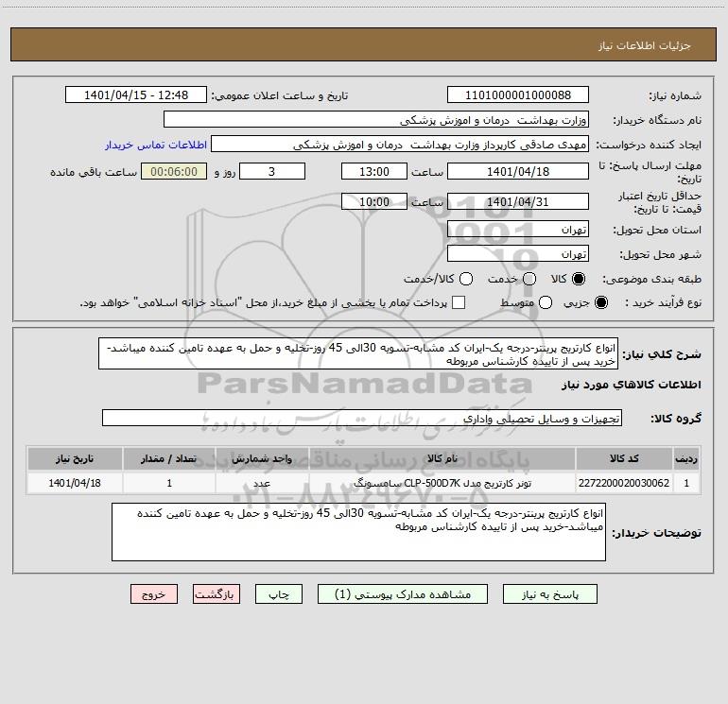This screenshot has width=728, height=704.
Task: Select the خدمت radio button
Action: (529, 279)
